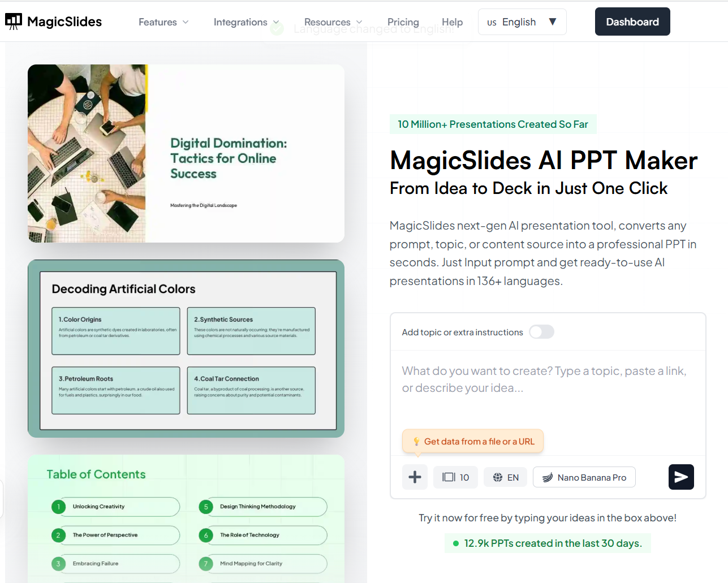Click 'The Role of Technology' contents entry
This screenshot has height=583, width=728.
263,535
